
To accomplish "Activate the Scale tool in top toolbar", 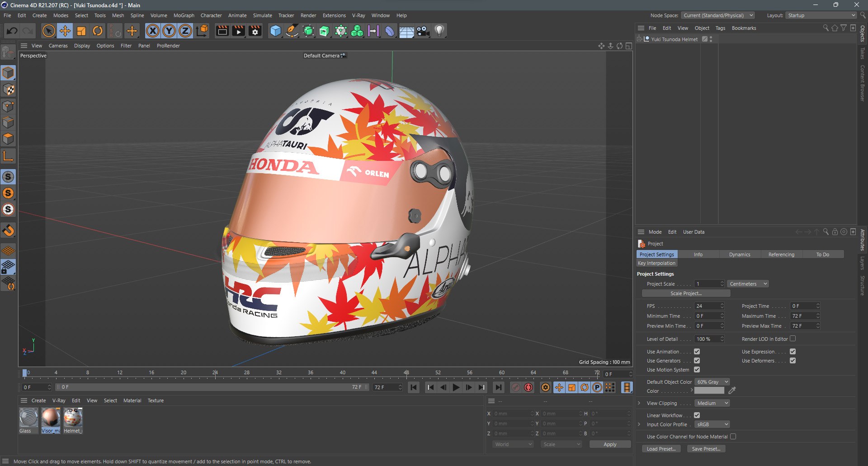I will coord(81,31).
